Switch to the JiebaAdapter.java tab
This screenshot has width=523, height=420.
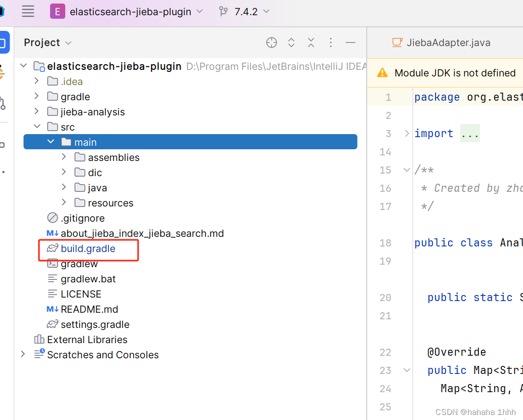click(x=441, y=43)
